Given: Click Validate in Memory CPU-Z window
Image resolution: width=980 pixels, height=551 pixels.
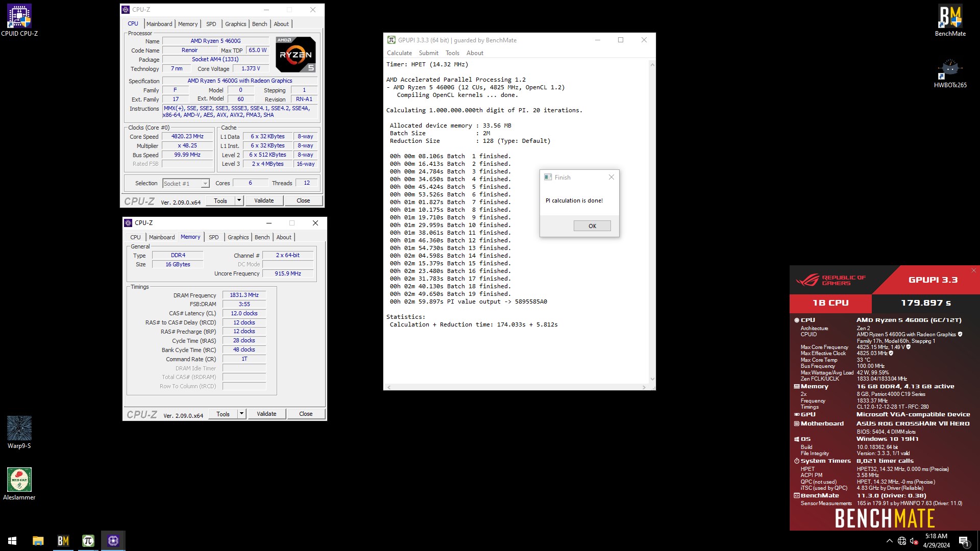Looking at the screenshot, I should tap(266, 414).
